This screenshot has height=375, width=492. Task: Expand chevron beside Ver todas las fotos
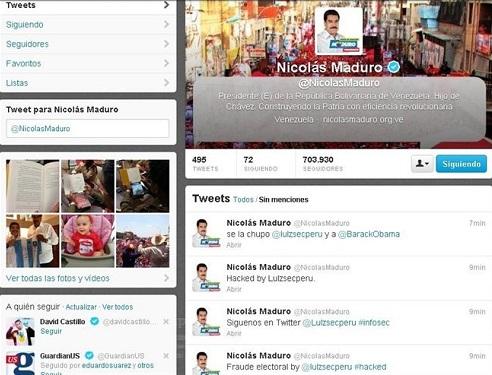(166, 278)
